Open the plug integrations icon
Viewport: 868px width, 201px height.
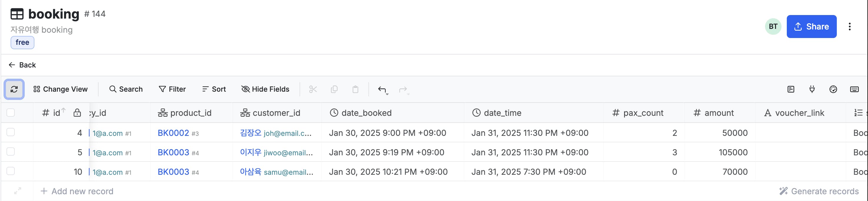tap(812, 89)
